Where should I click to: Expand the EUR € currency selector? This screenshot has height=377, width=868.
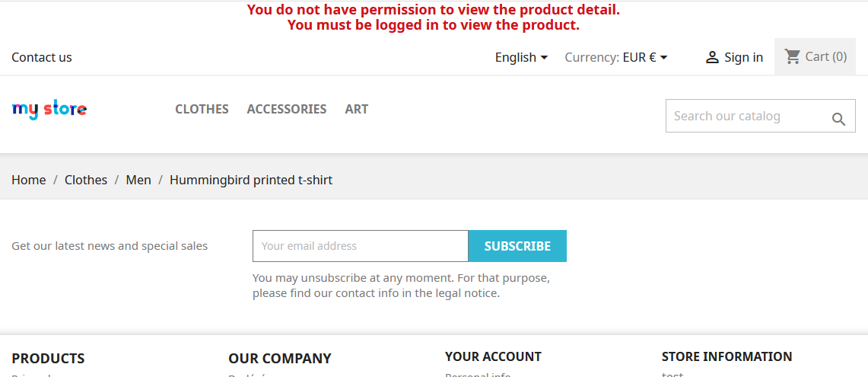(645, 57)
